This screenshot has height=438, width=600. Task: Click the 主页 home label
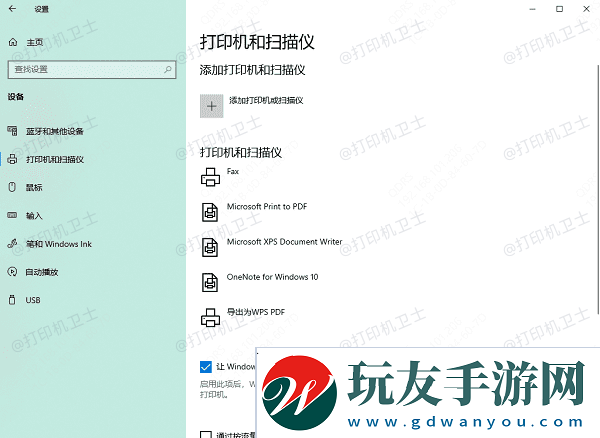34,42
